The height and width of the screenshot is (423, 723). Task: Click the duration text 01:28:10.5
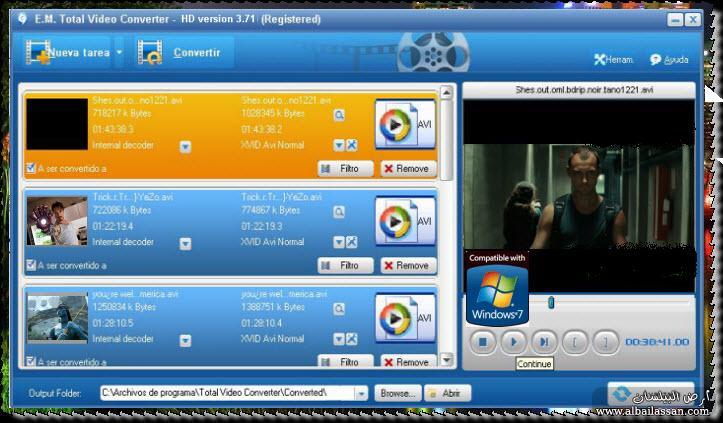click(113, 323)
